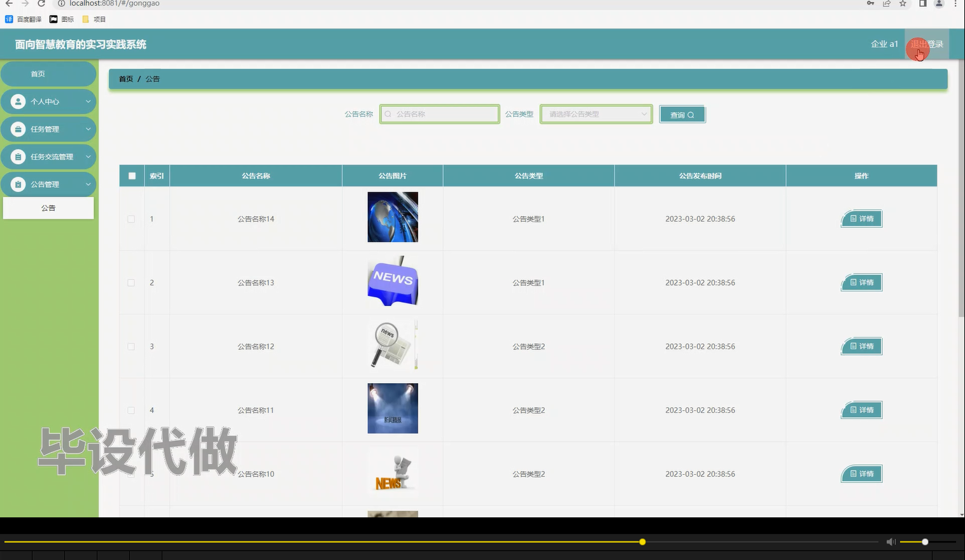Expand the 个人中心 menu chevron
This screenshot has height=560, width=965.
88,101
